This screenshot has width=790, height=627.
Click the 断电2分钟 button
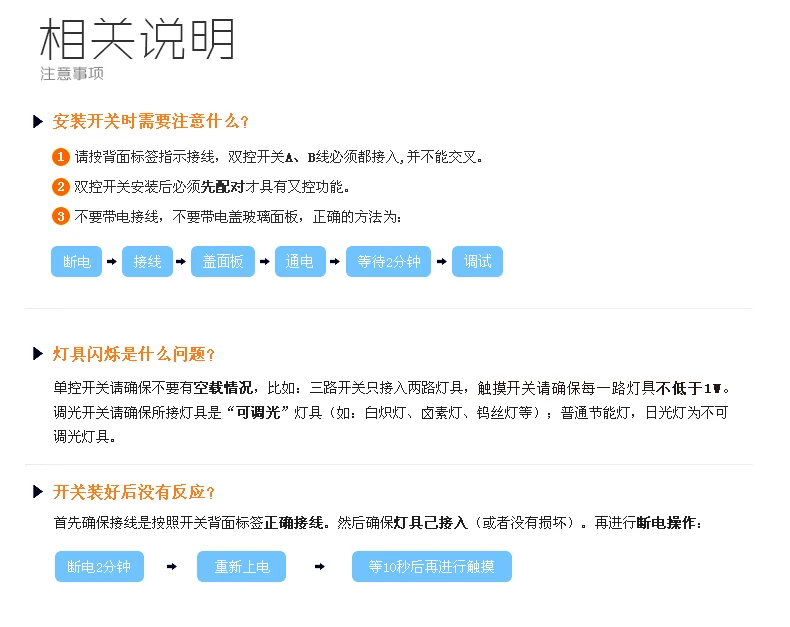click(99, 567)
